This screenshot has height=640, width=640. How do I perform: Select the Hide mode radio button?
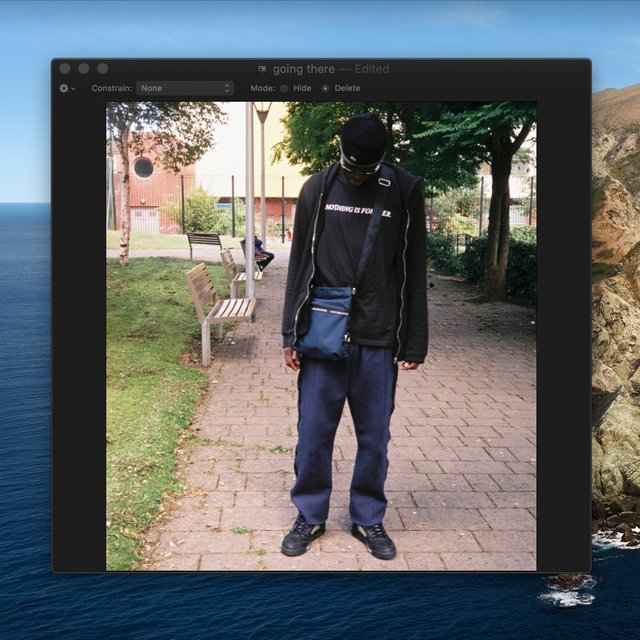click(284, 88)
